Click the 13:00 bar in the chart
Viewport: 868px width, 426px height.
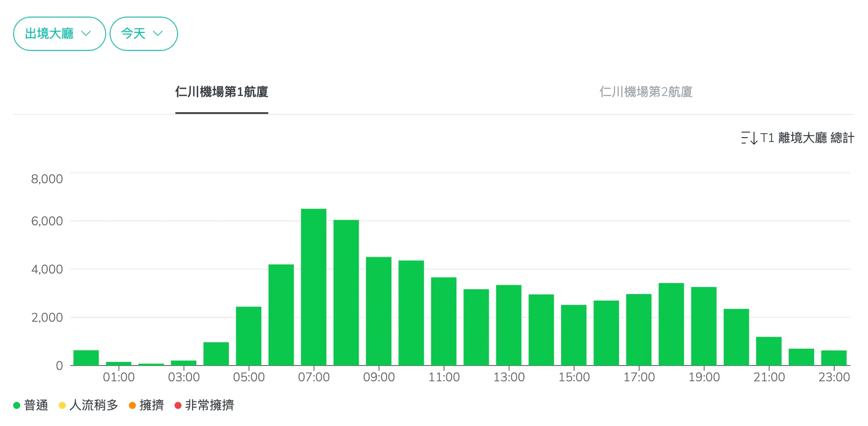click(509, 325)
